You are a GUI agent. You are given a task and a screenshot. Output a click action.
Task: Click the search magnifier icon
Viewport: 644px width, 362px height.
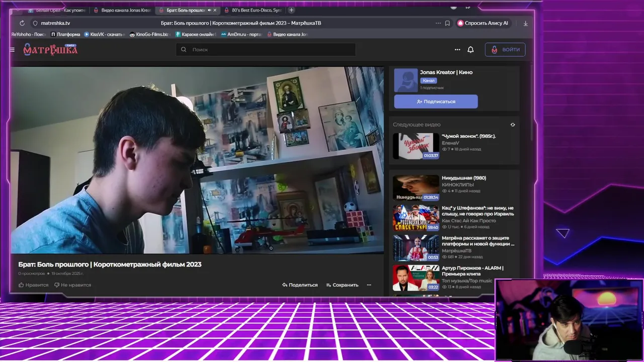184,49
